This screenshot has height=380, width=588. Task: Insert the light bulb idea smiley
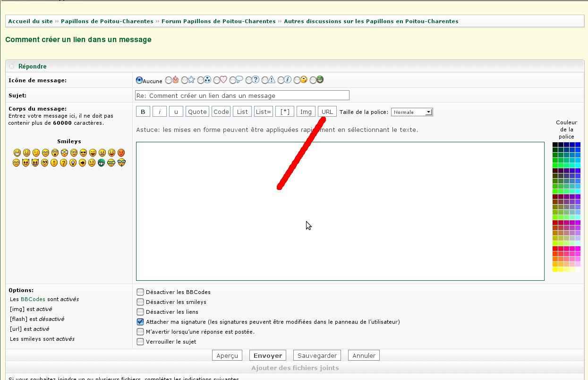73,163
